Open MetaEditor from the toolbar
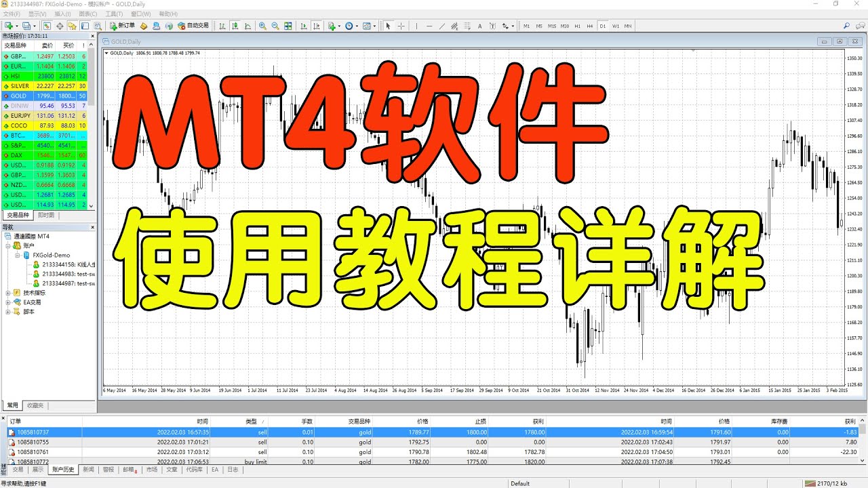This screenshot has height=488, width=868. point(144,26)
